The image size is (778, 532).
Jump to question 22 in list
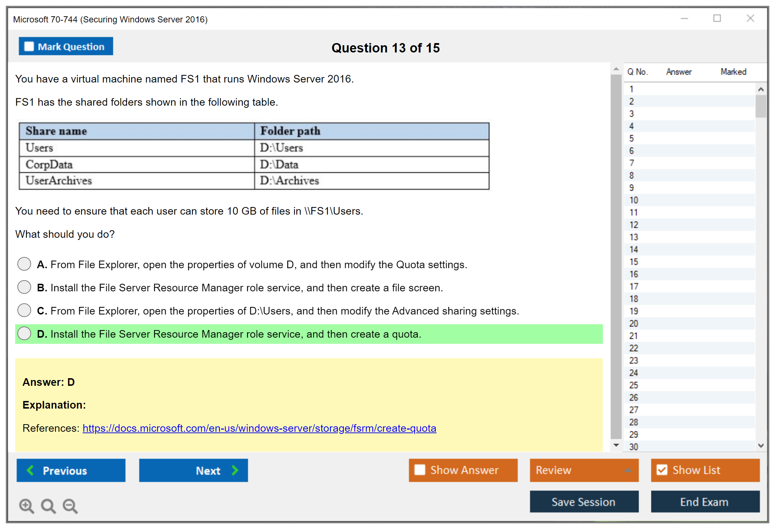tap(634, 348)
